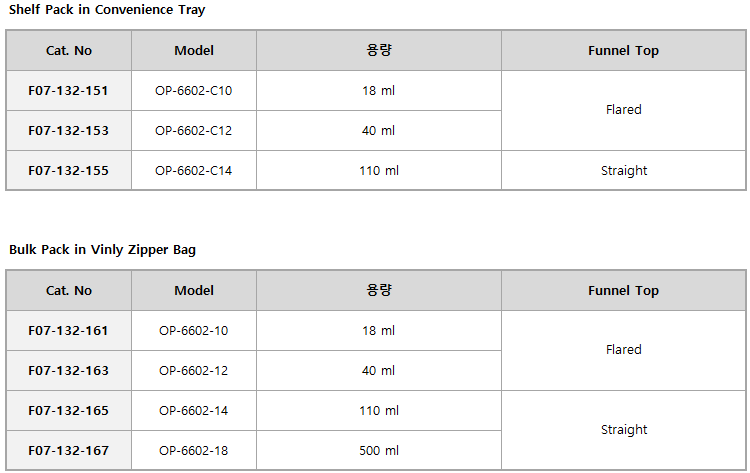The image size is (750, 473).
Task: Click model OP-6602-18
Action: (194, 451)
